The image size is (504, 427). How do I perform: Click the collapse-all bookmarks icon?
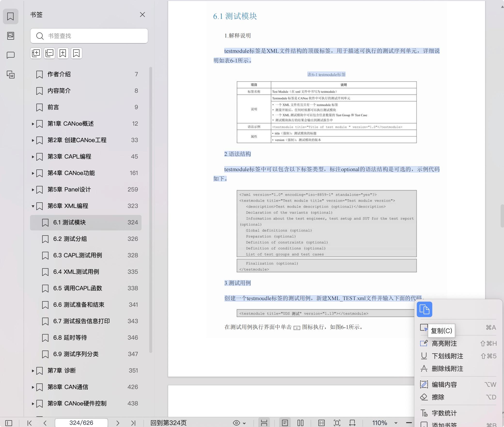(49, 53)
